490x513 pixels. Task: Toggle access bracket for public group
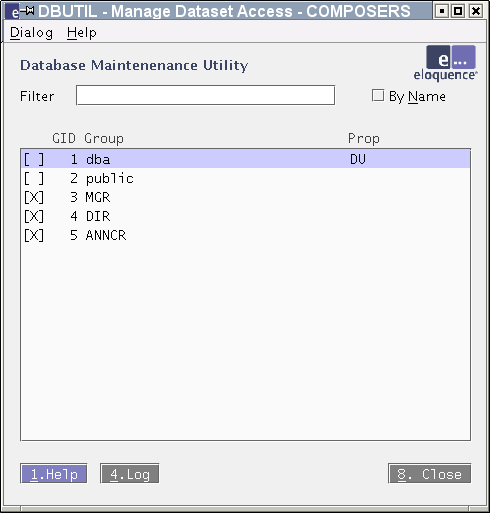pos(34,179)
